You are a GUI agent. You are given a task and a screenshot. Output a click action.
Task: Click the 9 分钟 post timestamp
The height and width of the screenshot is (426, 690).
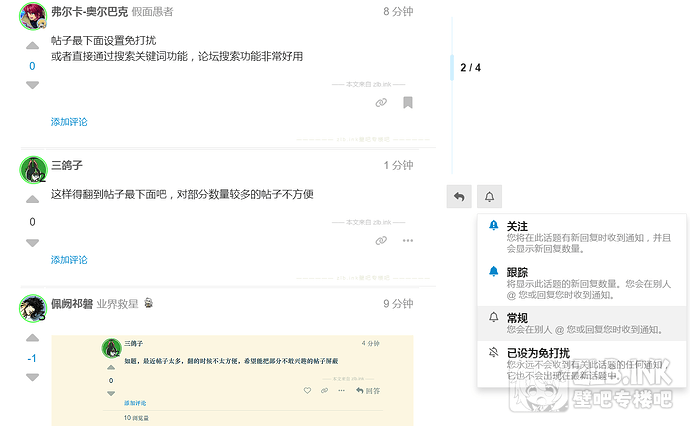tap(398, 304)
